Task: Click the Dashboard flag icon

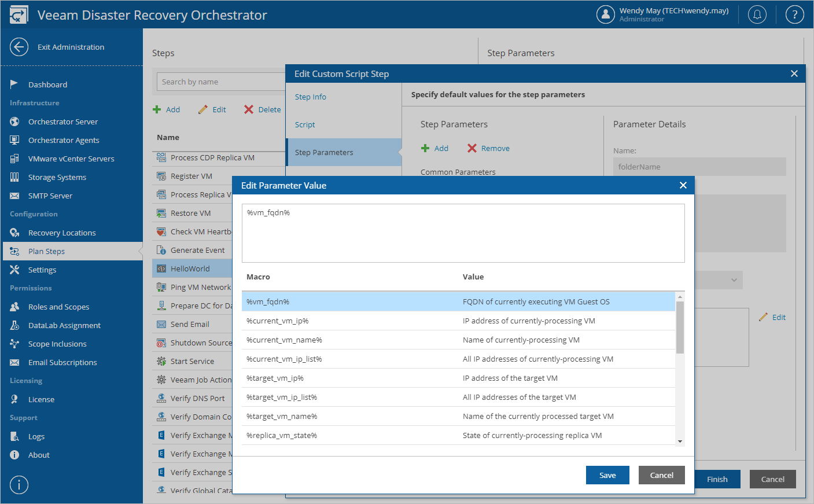Action: point(14,84)
